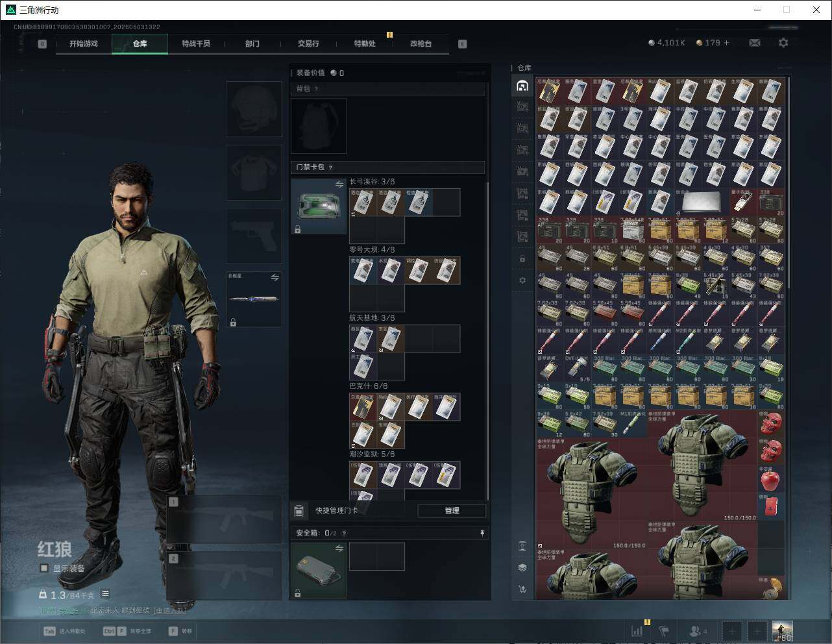Go to the 交易行 tab
The height and width of the screenshot is (644, 832).
pyautogui.click(x=308, y=43)
